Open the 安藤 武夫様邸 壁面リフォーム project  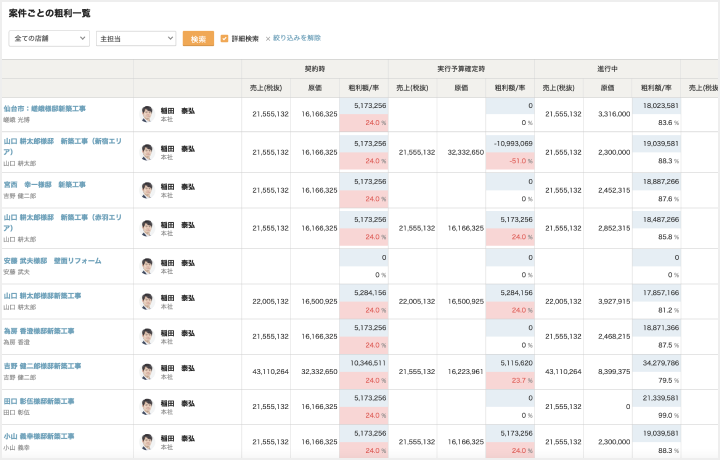tap(51, 260)
